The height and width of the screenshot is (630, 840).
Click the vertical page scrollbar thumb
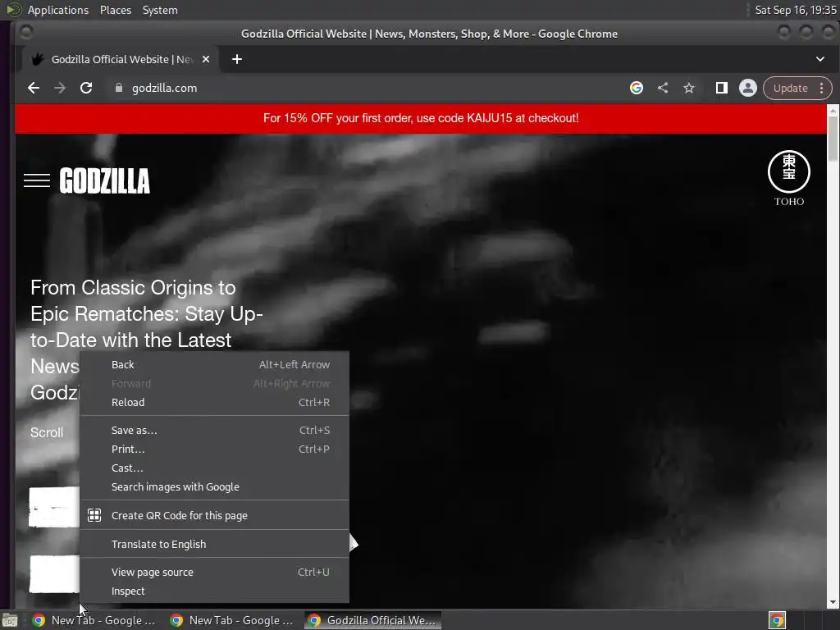[x=833, y=138]
